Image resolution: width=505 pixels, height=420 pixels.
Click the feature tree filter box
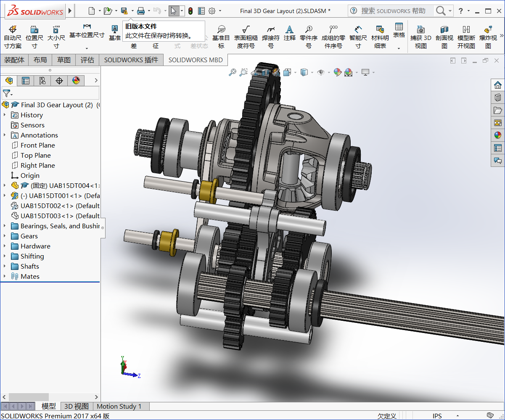click(x=50, y=93)
